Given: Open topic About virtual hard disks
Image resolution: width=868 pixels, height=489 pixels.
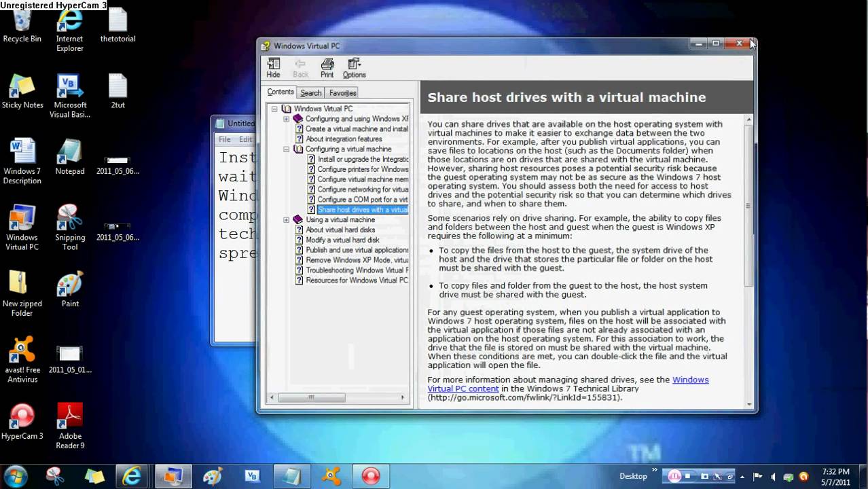Looking at the screenshot, I should coord(340,230).
